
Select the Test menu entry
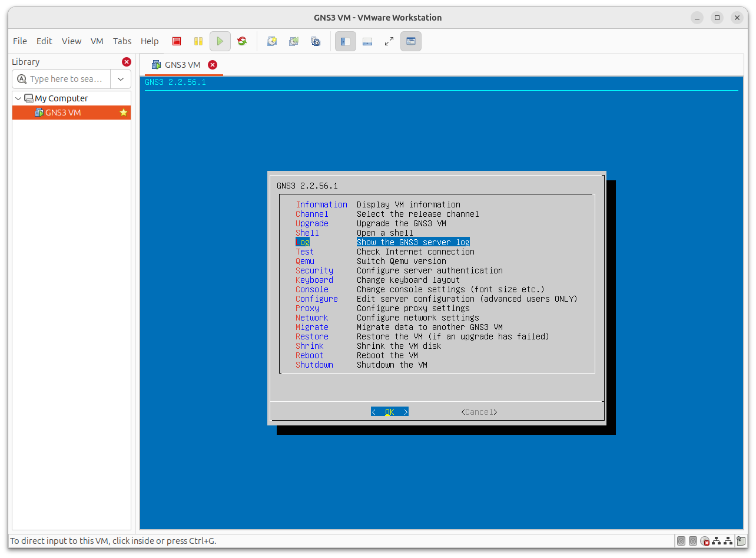click(305, 252)
